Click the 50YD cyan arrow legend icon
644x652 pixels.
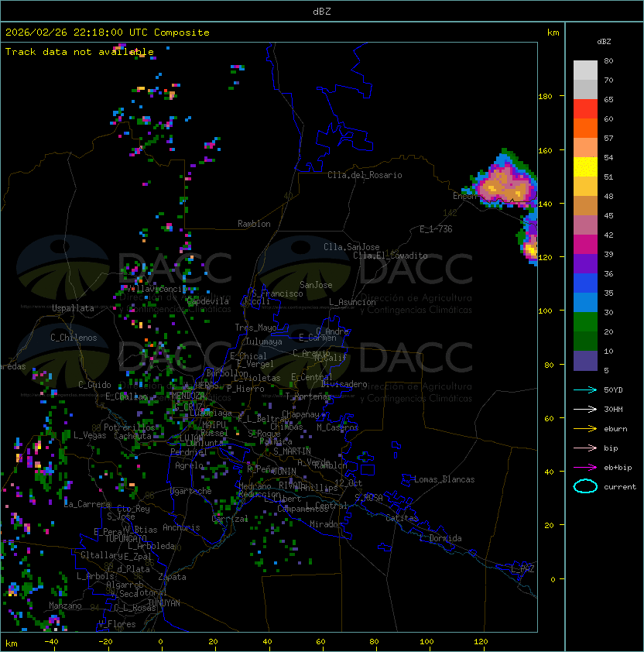click(585, 389)
